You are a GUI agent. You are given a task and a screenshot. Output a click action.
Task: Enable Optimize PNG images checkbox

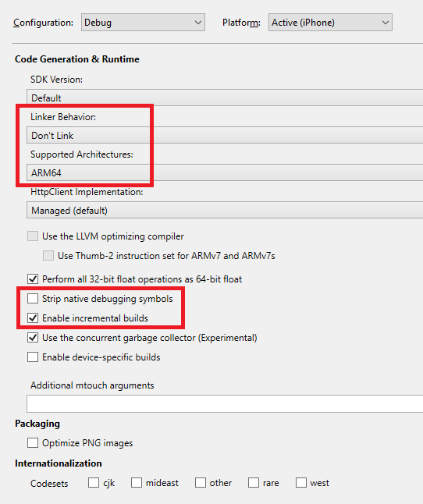33,443
